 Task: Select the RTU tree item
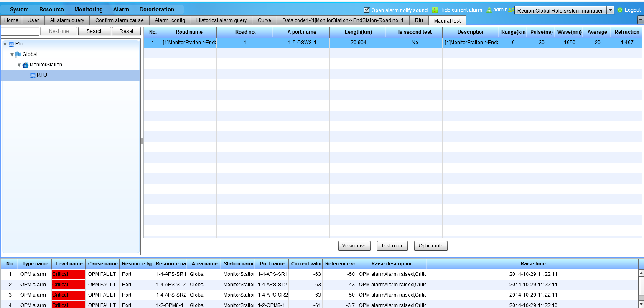[71, 75]
